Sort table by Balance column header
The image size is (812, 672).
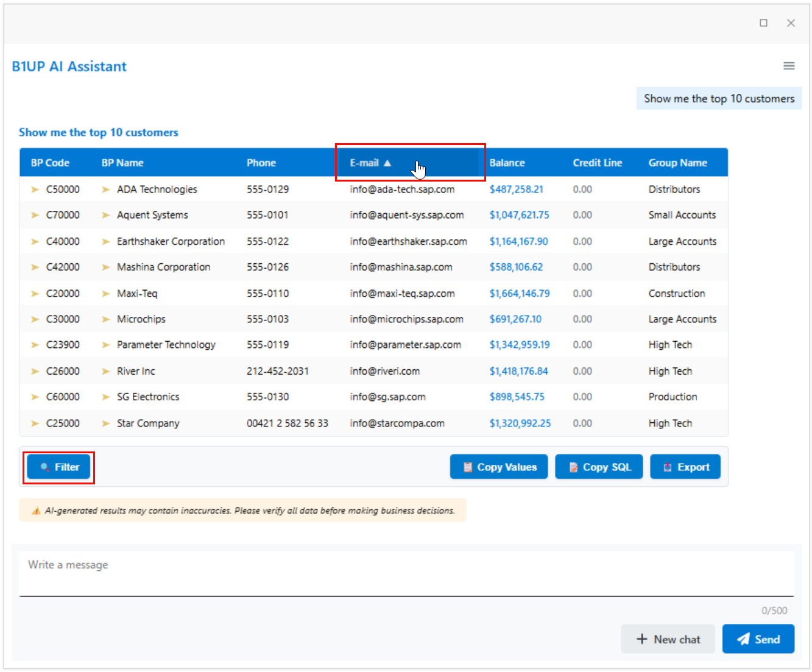click(x=507, y=163)
